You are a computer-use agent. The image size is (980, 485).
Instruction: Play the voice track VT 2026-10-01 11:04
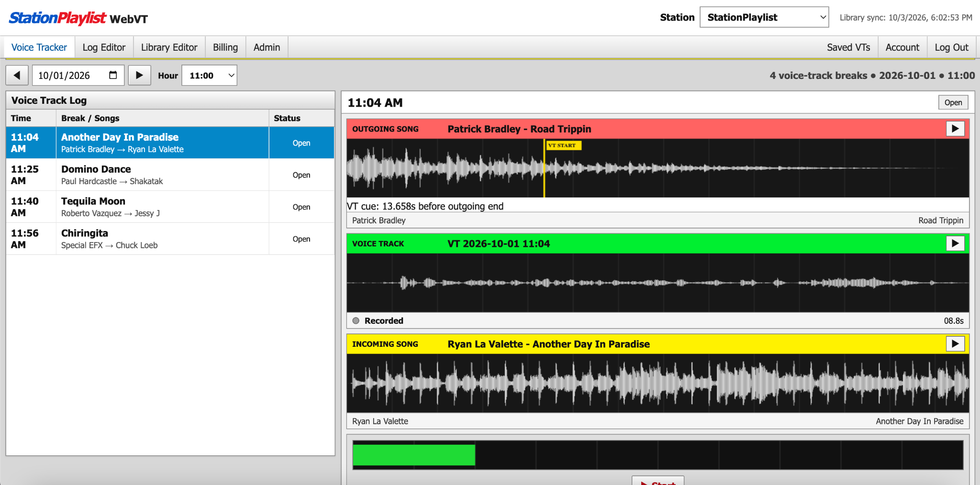point(955,243)
